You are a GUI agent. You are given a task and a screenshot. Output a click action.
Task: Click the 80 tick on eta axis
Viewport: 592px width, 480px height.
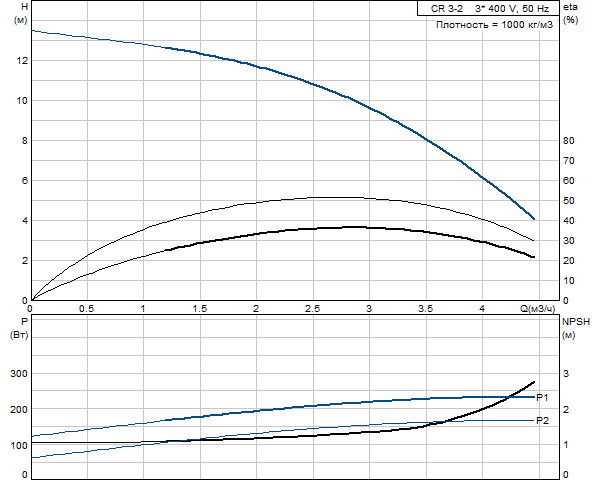(x=569, y=140)
